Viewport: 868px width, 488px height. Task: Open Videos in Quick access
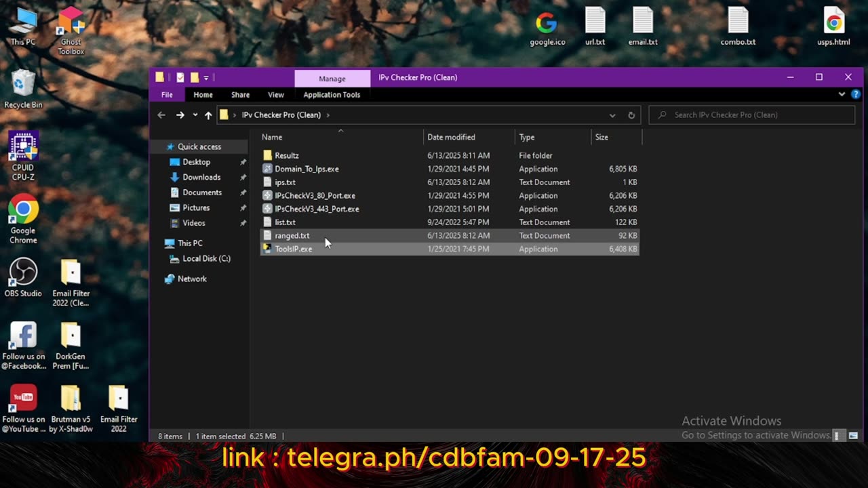193,223
